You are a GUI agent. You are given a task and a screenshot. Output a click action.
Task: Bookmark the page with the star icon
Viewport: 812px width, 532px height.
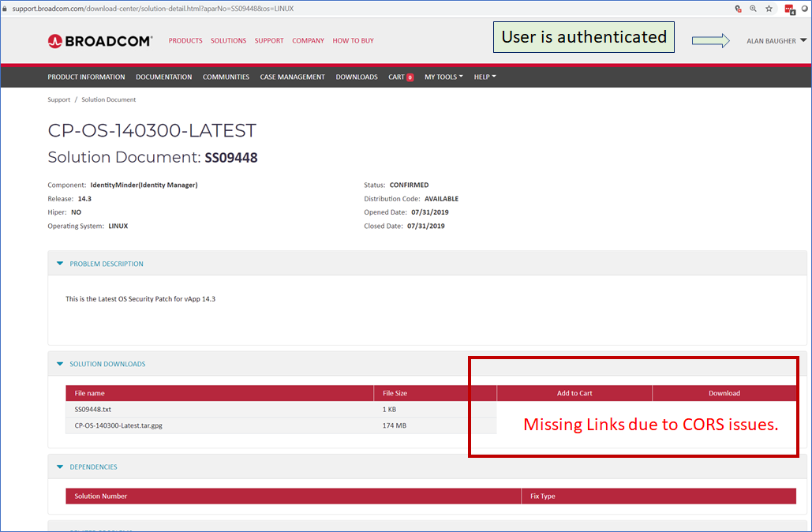click(x=768, y=8)
